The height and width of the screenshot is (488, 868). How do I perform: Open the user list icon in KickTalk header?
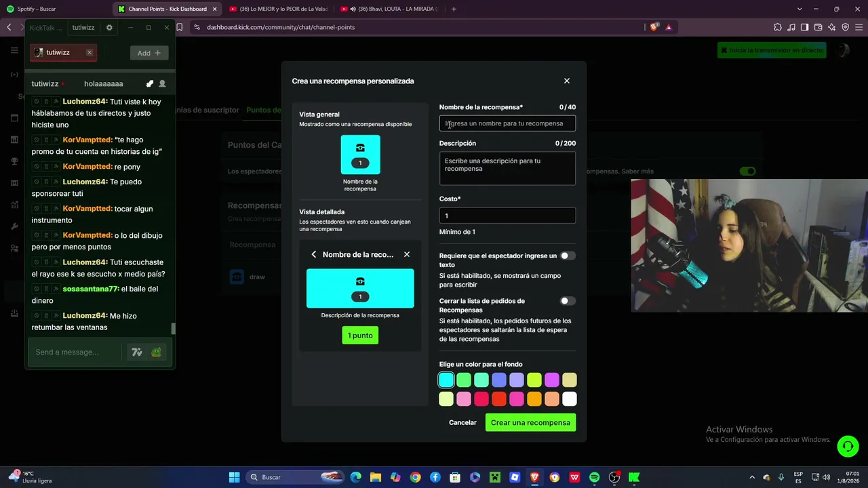tap(162, 84)
